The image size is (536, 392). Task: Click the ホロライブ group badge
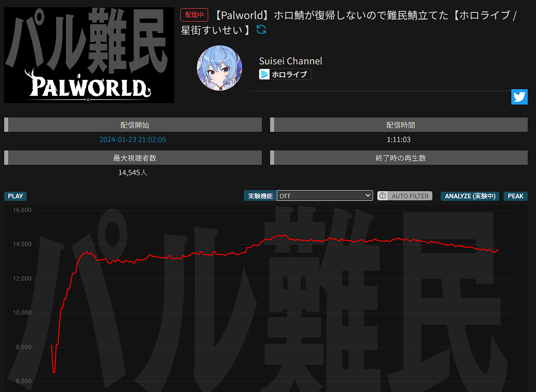(285, 74)
